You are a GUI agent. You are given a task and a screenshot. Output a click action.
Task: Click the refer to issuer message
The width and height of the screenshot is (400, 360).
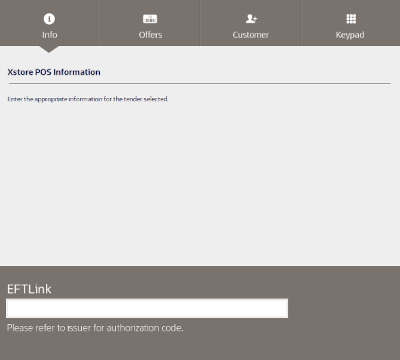95,328
